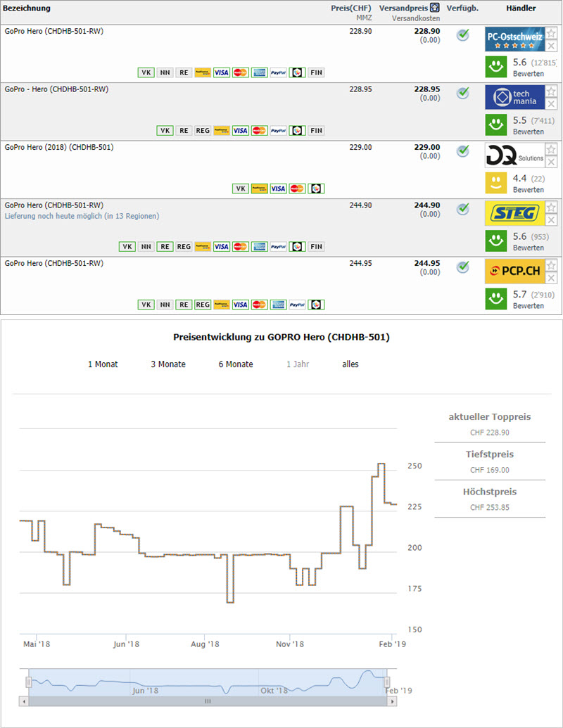
Task: Sort offers by the Preis(CHF) column header
Action: point(350,8)
